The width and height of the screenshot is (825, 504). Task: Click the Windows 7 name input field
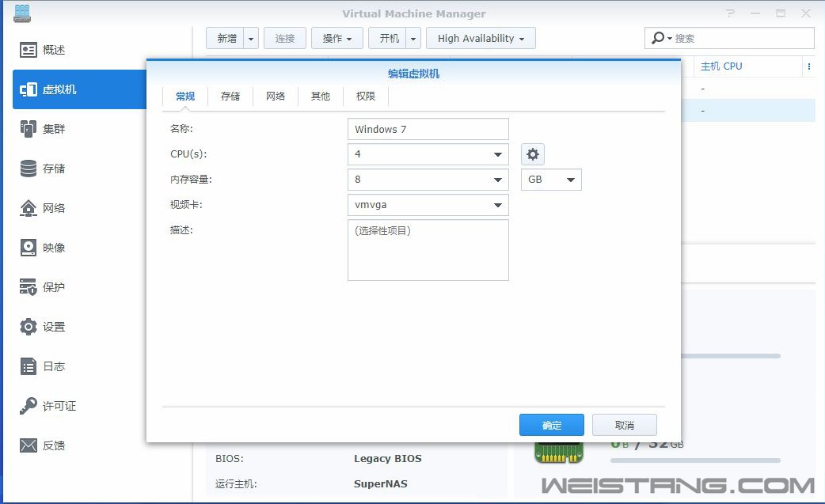428,129
